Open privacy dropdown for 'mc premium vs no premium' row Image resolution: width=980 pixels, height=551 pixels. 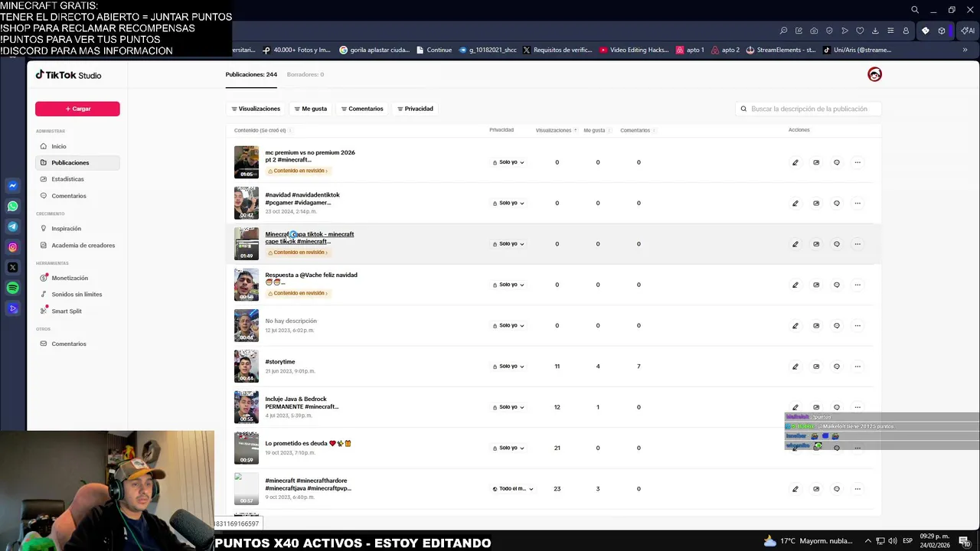(508, 162)
